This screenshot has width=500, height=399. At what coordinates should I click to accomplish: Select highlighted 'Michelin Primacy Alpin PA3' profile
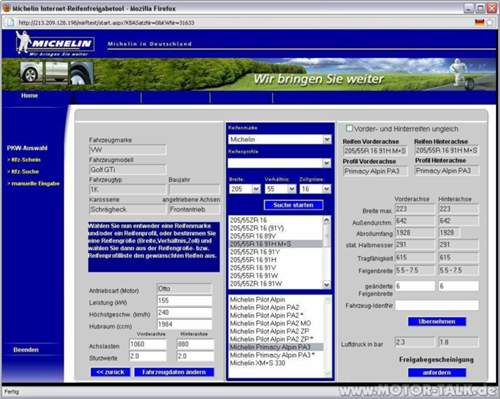[x=276, y=347]
